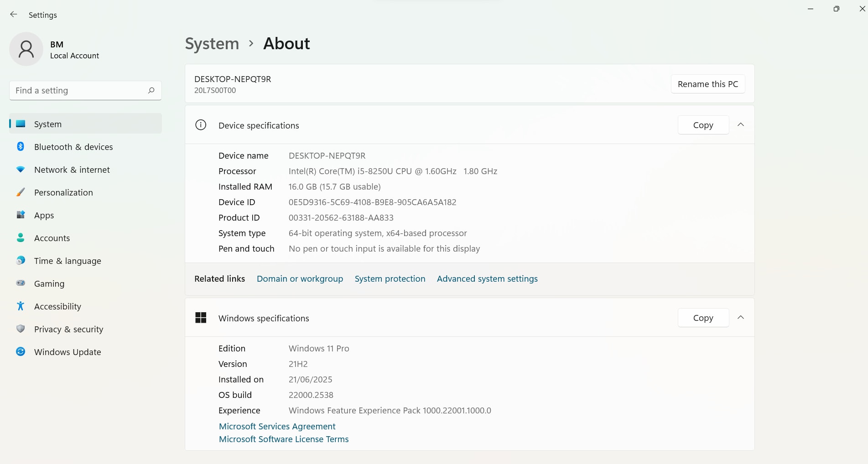This screenshot has width=868, height=464.
Task: Click the Personalization paintbrush icon
Action: (x=21, y=192)
